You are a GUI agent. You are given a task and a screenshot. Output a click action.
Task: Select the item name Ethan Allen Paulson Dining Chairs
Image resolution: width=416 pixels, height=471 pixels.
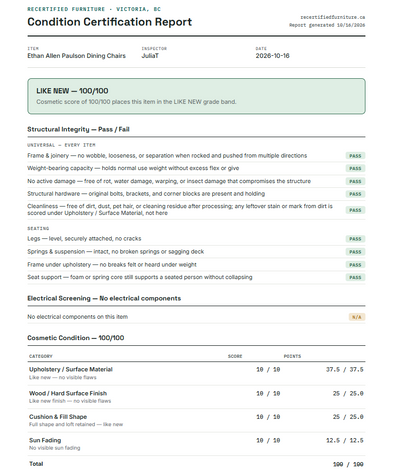[x=76, y=56]
